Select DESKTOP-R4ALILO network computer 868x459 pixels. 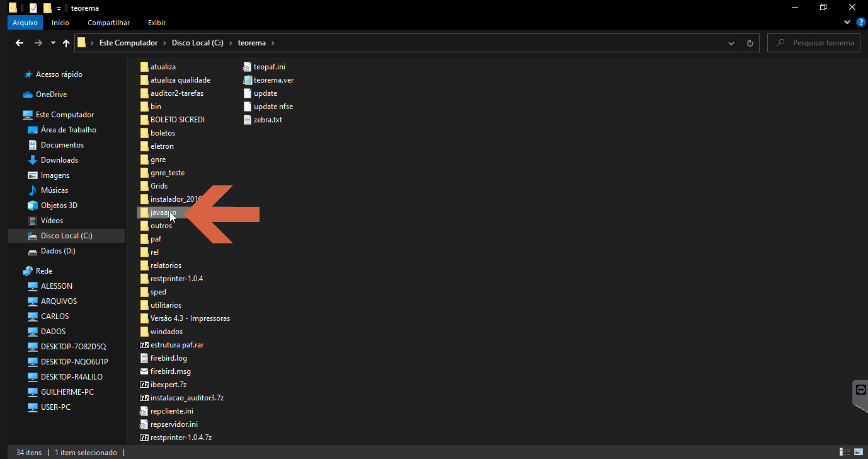click(71, 377)
